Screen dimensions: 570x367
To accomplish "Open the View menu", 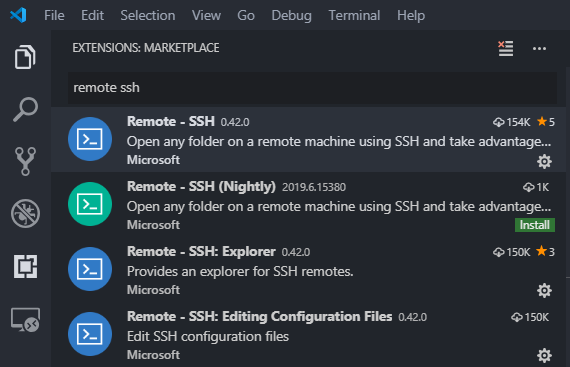I will click(x=206, y=16).
